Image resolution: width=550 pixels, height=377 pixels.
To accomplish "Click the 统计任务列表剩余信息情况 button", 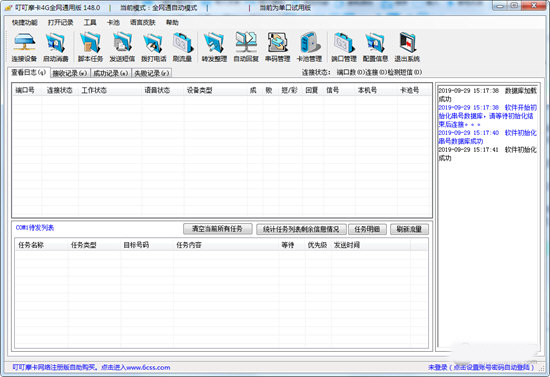I will (x=301, y=229).
